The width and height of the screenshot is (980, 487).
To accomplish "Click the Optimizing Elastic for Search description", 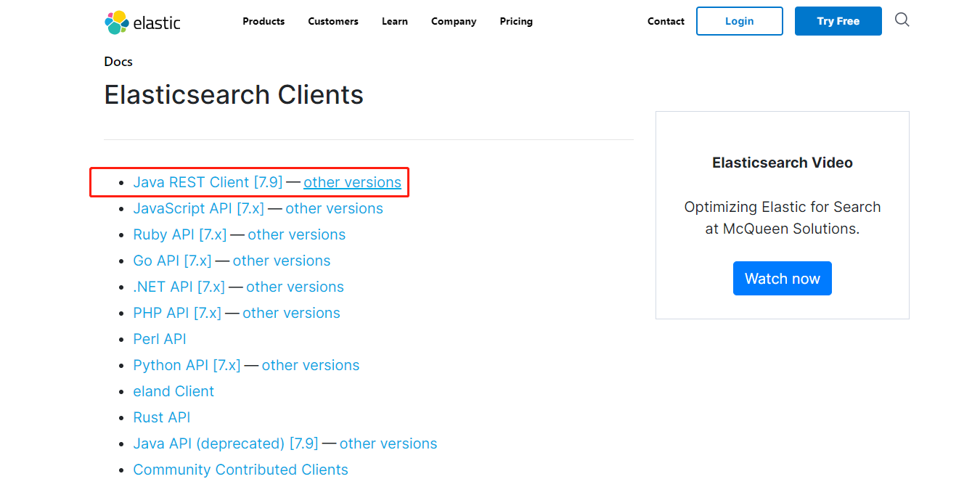I will (x=783, y=218).
